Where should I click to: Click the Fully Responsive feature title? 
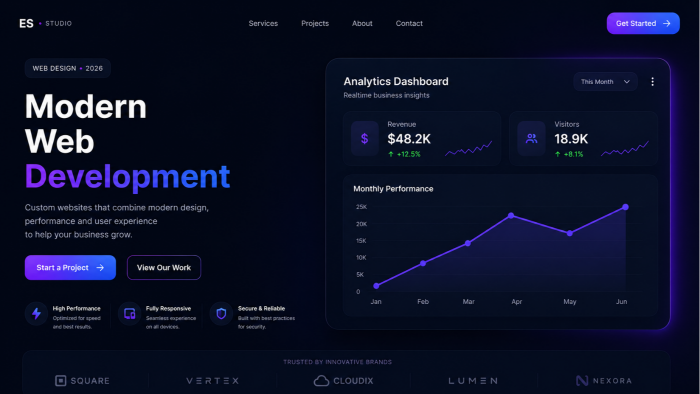(x=168, y=308)
